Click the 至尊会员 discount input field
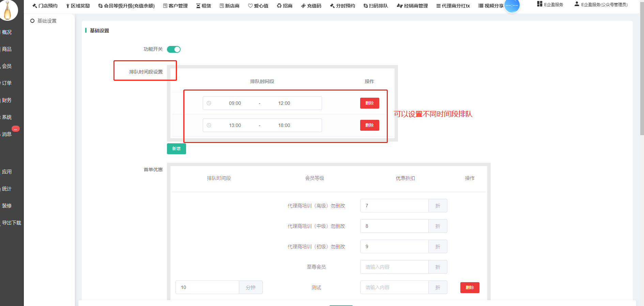 (394, 267)
